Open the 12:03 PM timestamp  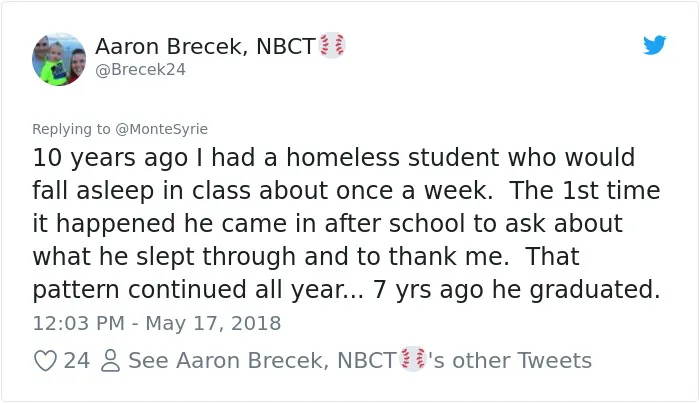click(x=79, y=323)
